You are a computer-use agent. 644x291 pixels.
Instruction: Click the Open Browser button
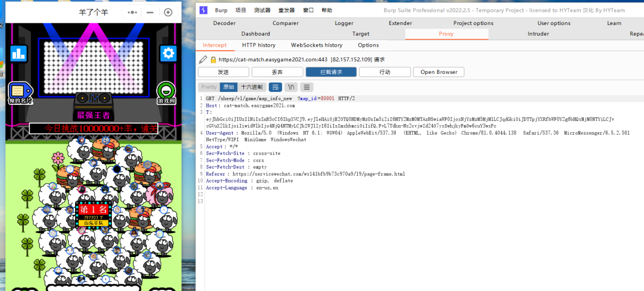click(439, 72)
